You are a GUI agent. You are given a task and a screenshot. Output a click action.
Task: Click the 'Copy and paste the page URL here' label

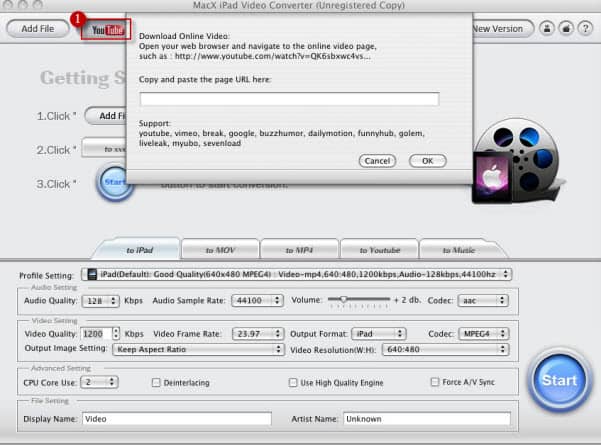205,79
